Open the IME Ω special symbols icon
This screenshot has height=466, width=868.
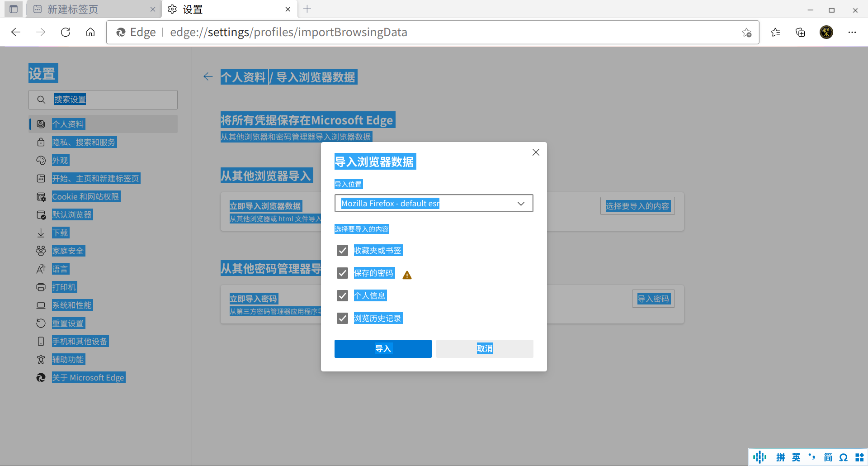click(x=844, y=457)
